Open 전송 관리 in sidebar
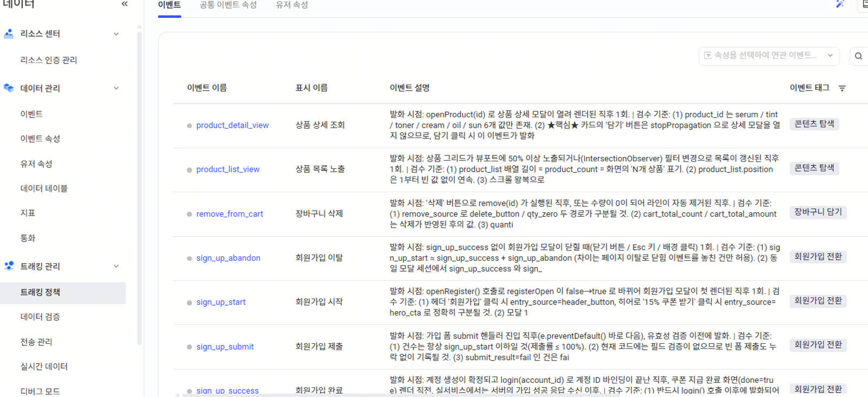868x397 pixels. point(36,342)
